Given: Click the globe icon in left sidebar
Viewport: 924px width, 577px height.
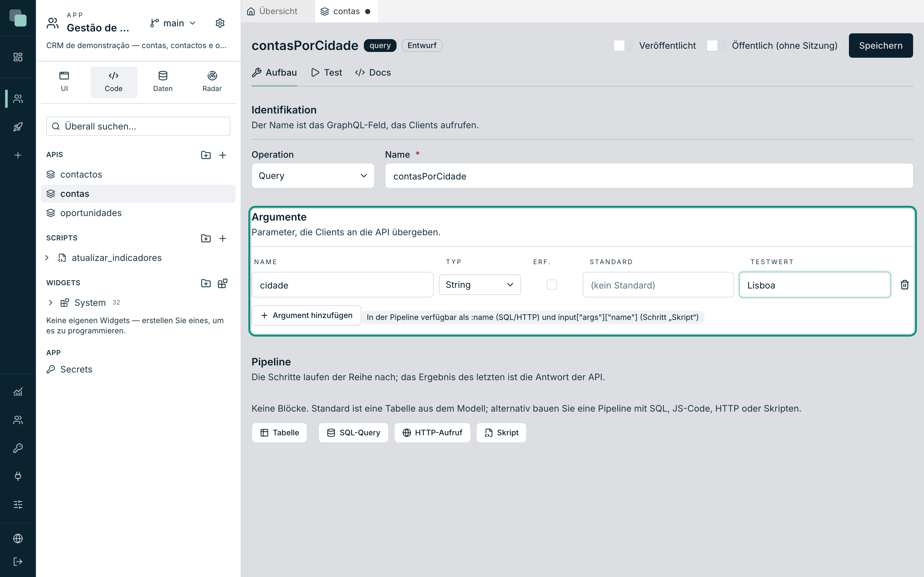Looking at the screenshot, I should pos(18,539).
